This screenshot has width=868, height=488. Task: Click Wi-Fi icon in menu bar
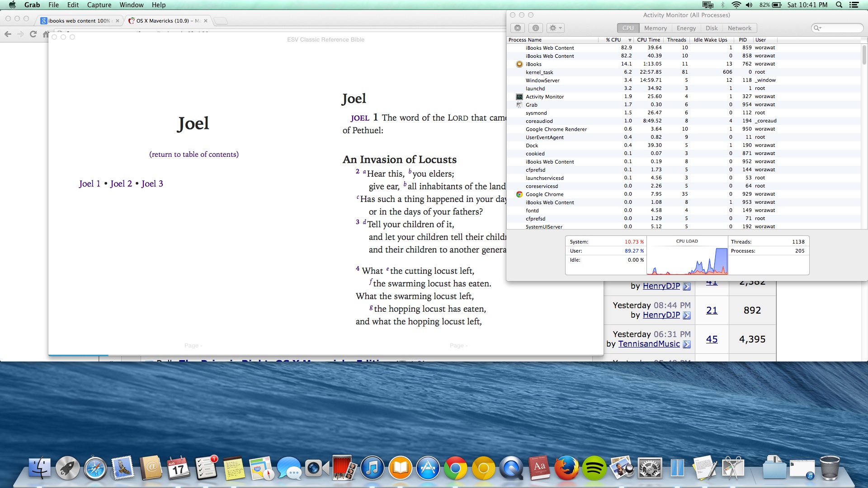pyautogui.click(x=736, y=5)
